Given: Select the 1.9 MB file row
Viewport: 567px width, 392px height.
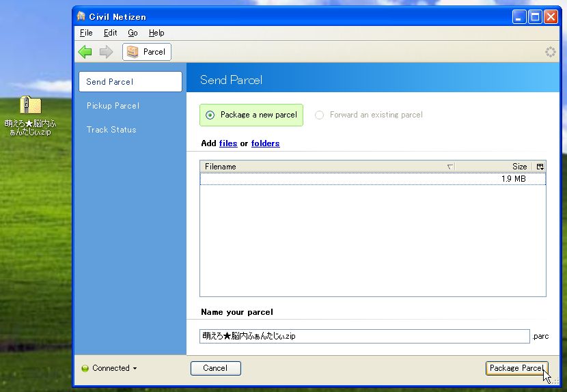Looking at the screenshot, I should (x=372, y=179).
